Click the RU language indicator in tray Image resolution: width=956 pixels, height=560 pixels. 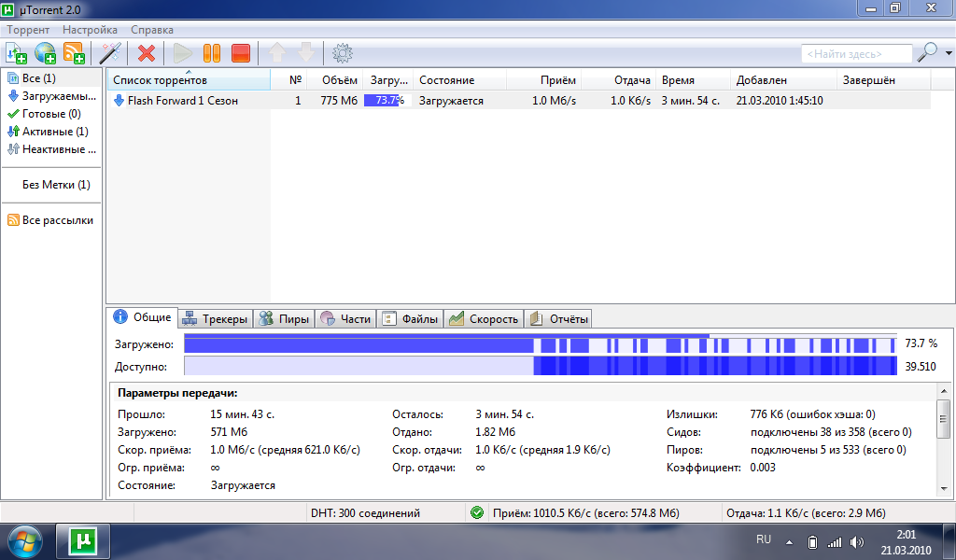(x=764, y=539)
